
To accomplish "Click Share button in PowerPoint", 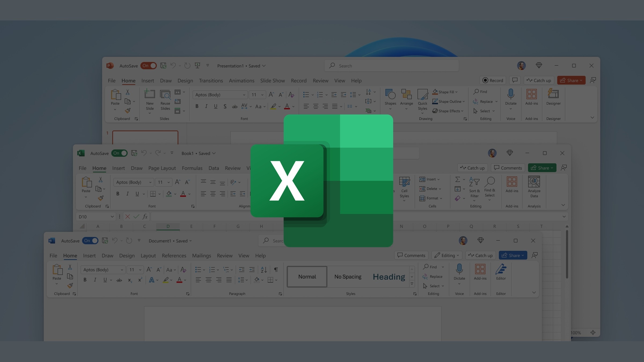I will pos(571,80).
